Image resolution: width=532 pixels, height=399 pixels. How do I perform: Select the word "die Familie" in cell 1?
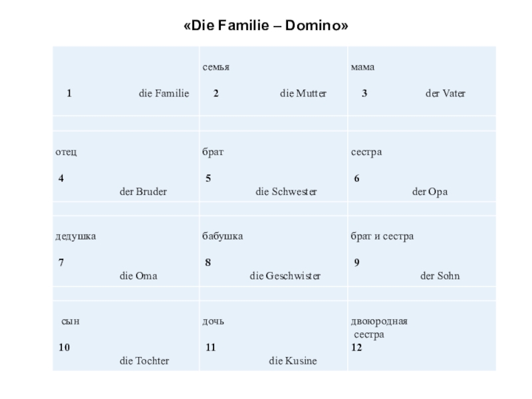click(x=164, y=94)
